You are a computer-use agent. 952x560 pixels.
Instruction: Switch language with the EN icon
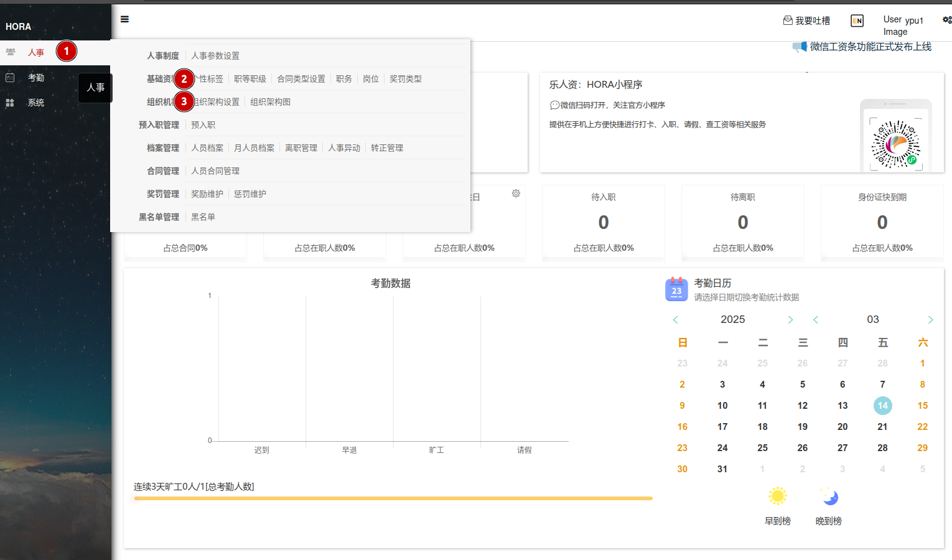[x=857, y=21]
